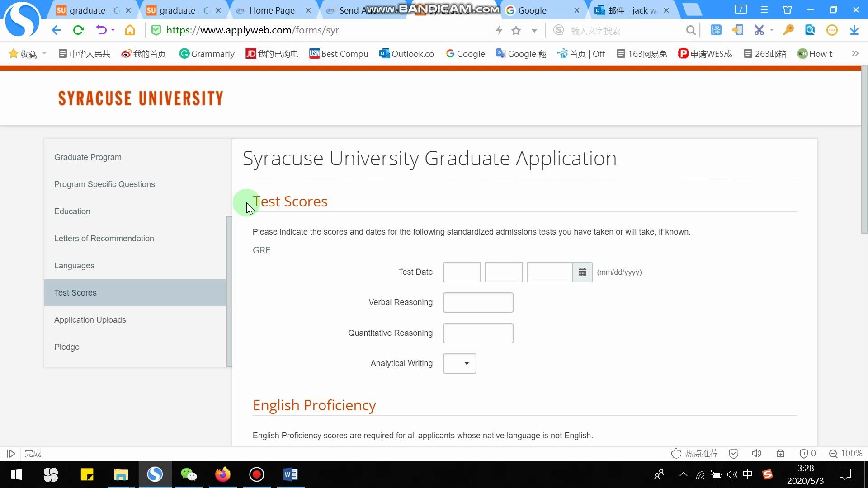Open the ad blocker count icon
This screenshot has height=488, width=868.
pos(807,453)
